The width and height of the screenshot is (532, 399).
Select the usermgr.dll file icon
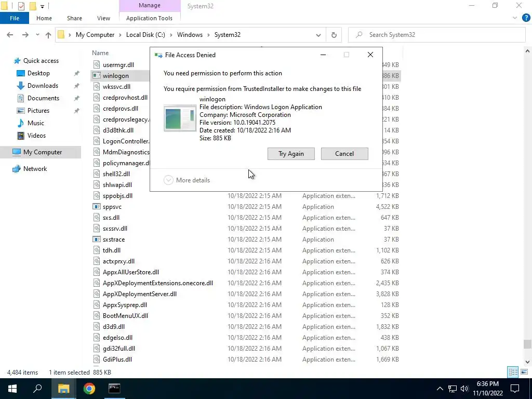tap(97, 64)
